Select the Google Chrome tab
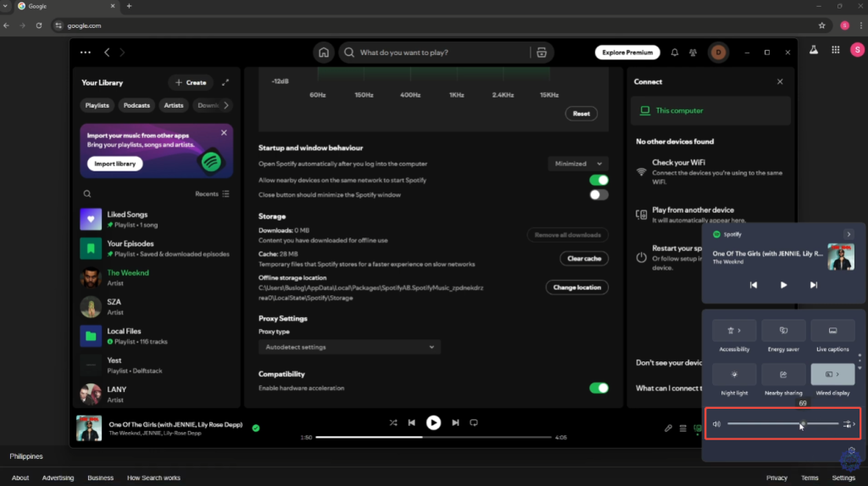 click(66, 6)
